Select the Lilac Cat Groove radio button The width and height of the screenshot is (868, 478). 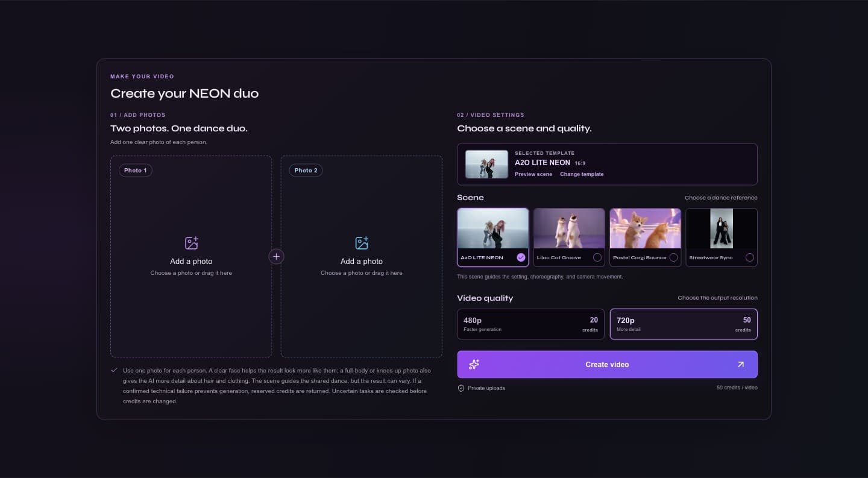coord(597,257)
